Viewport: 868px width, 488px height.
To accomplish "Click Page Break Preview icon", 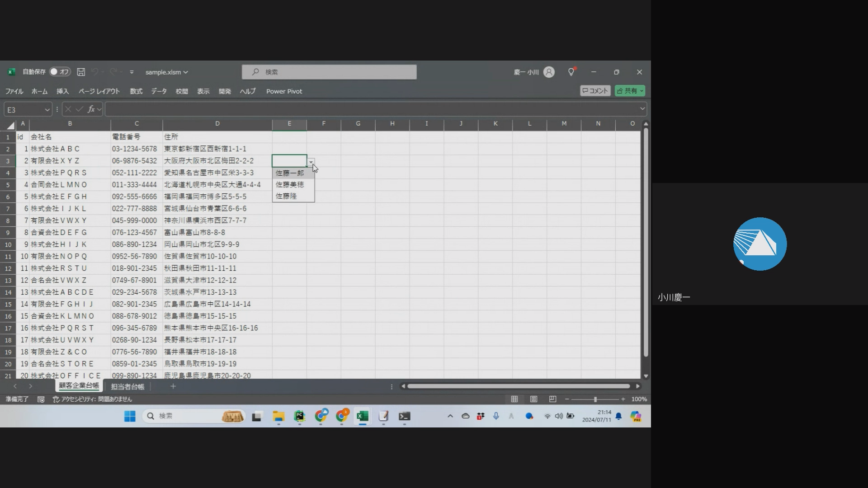I will point(552,399).
